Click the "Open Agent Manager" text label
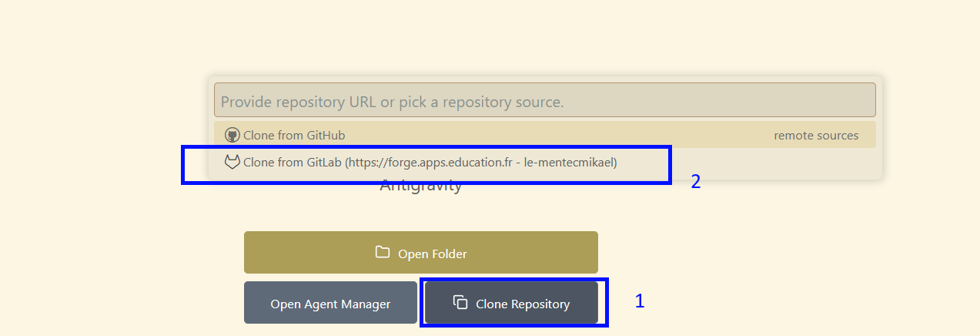 [330, 304]
